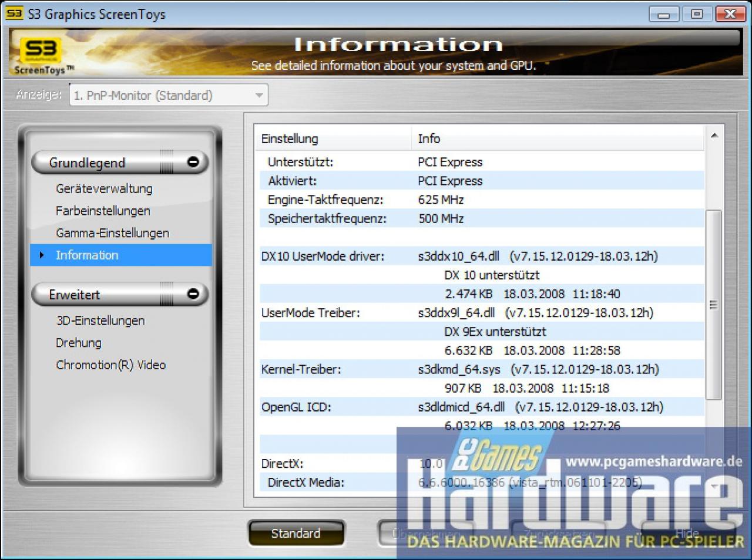
Task: Select the Kernel-Treiber row
Action: 482,369
